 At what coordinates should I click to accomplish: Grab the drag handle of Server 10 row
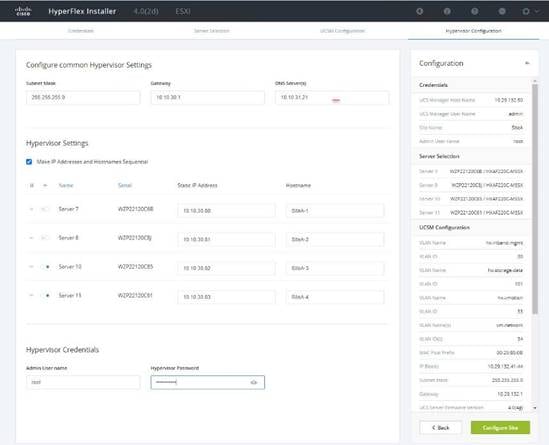pyautogui.click(x=31, y=267)
